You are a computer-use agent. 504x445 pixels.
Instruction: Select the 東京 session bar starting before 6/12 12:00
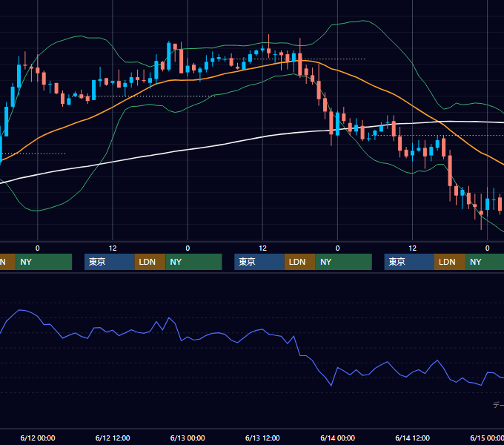(x=109, y=262)
